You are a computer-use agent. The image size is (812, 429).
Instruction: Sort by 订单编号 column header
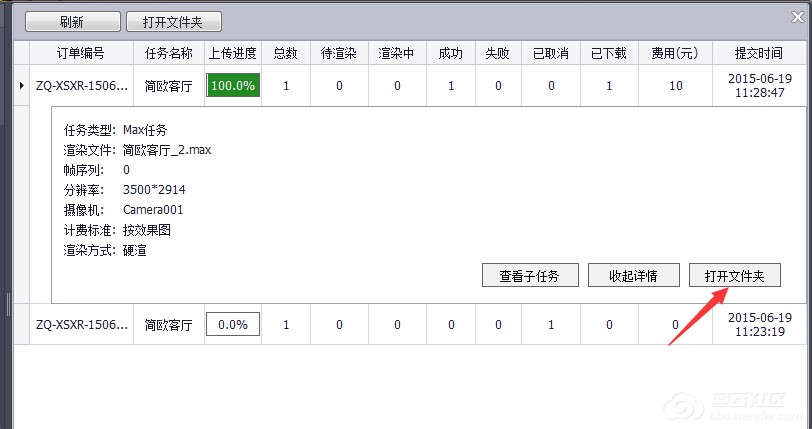(80, 53)
